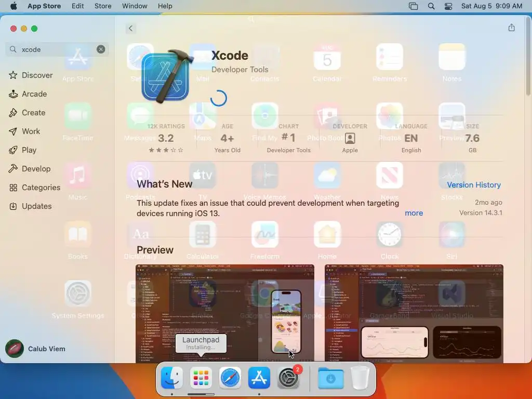Expand What's New with more link

tap(414, 213)
